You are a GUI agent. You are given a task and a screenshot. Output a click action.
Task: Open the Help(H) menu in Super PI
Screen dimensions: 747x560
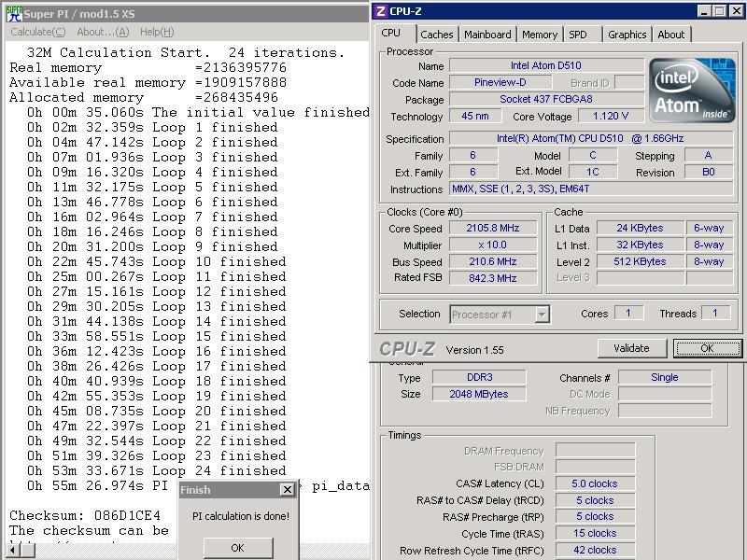[x=157, y=32]
